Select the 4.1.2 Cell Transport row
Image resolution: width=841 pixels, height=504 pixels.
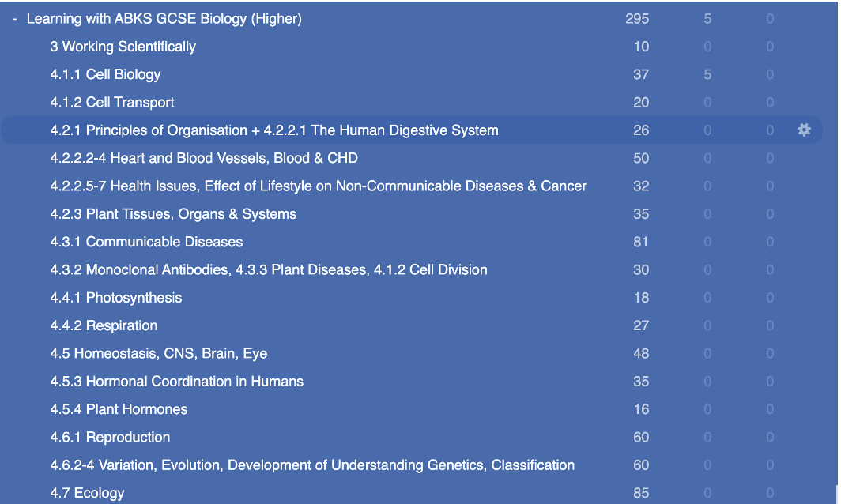pos(110,102)
